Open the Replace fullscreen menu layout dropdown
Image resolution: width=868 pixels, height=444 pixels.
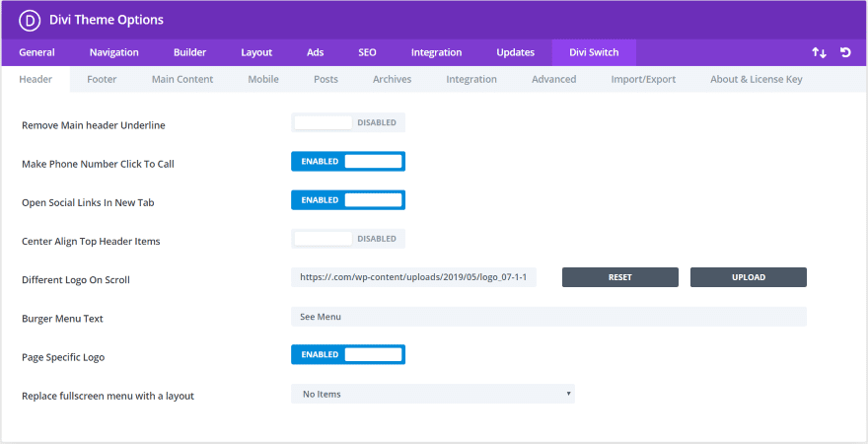click(433, 395)
